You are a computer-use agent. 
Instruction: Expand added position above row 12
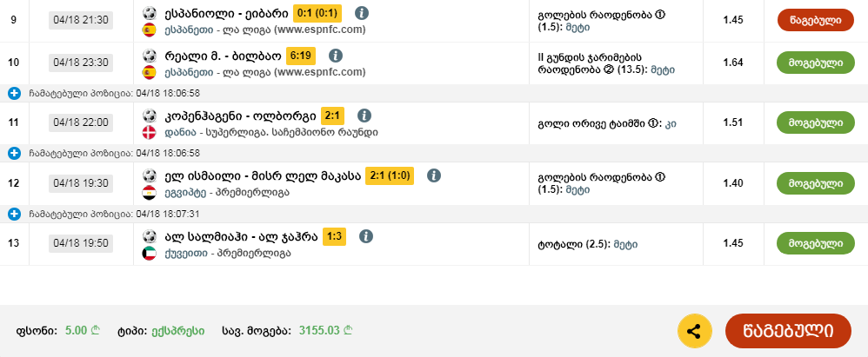pos(14,153)
